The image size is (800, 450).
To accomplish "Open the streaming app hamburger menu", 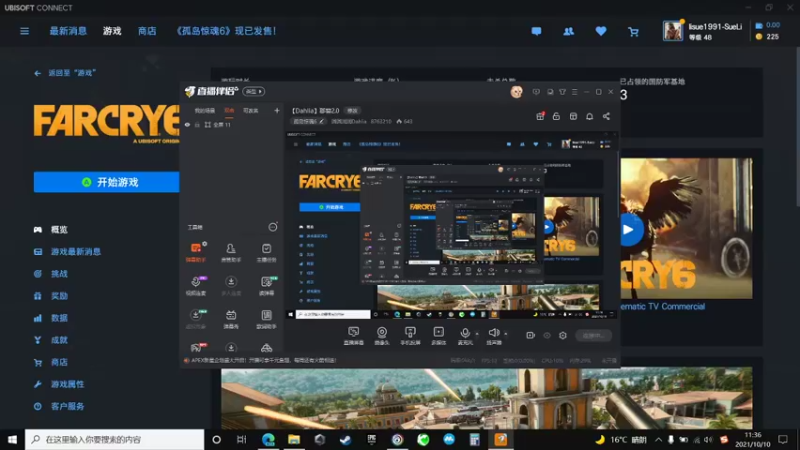I will [x=574, y=92].
